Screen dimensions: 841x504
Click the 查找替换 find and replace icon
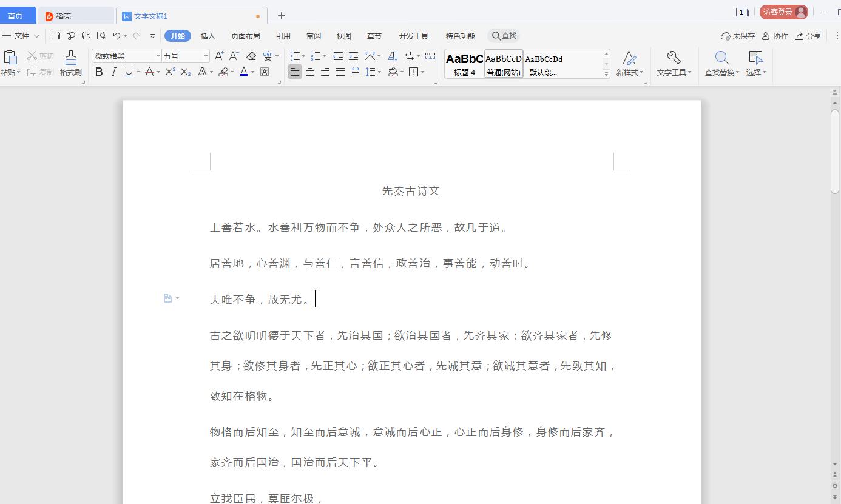coord(721,64)
